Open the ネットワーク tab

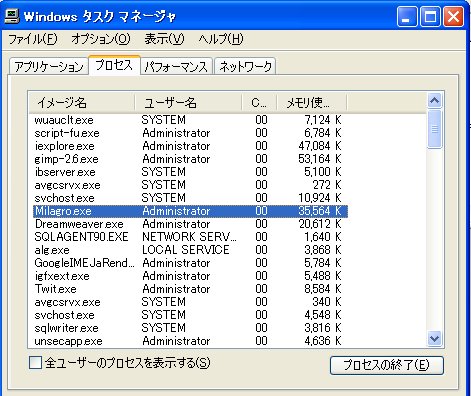pos(245,66)
